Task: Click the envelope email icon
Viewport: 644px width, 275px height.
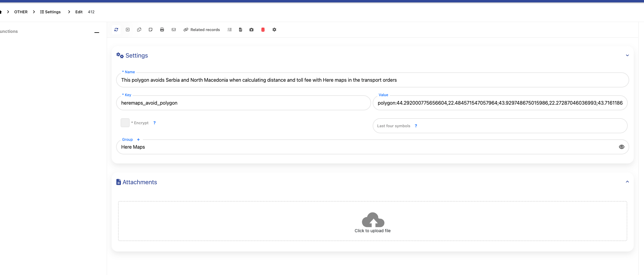Action: click(174, 30)
